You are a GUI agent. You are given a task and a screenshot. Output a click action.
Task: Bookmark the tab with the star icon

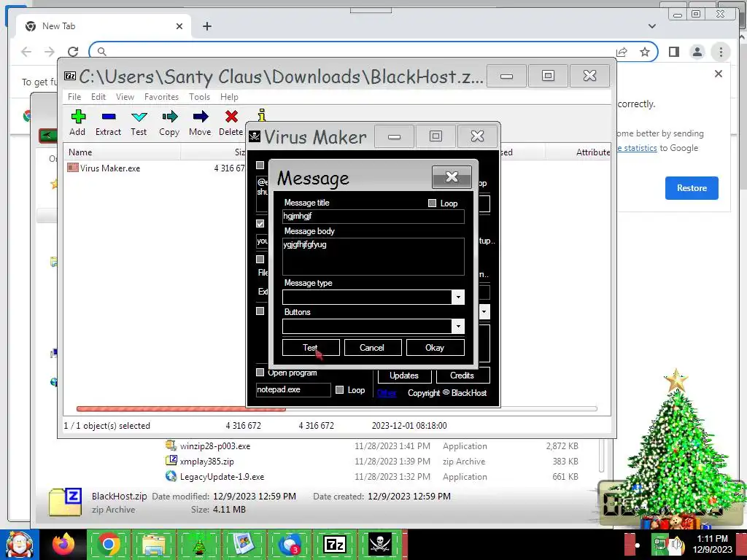pos(645,52)
